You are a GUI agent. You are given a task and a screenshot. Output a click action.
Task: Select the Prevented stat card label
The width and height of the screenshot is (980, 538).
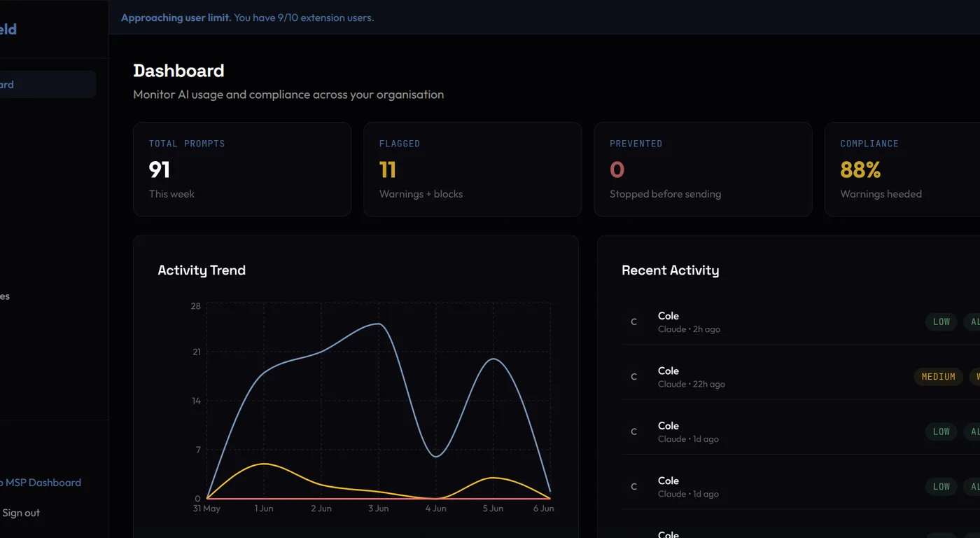[636, 144]
